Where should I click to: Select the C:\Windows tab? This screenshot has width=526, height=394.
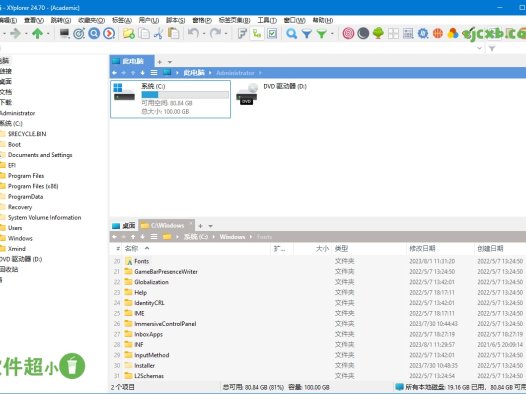[167, 226]
